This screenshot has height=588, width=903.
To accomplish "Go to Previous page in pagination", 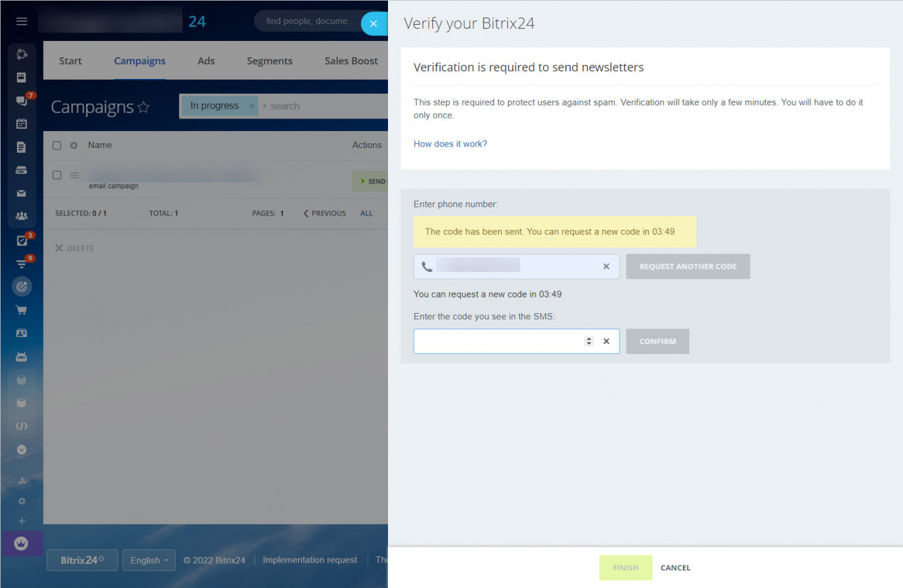I will [x=325, y=213].
